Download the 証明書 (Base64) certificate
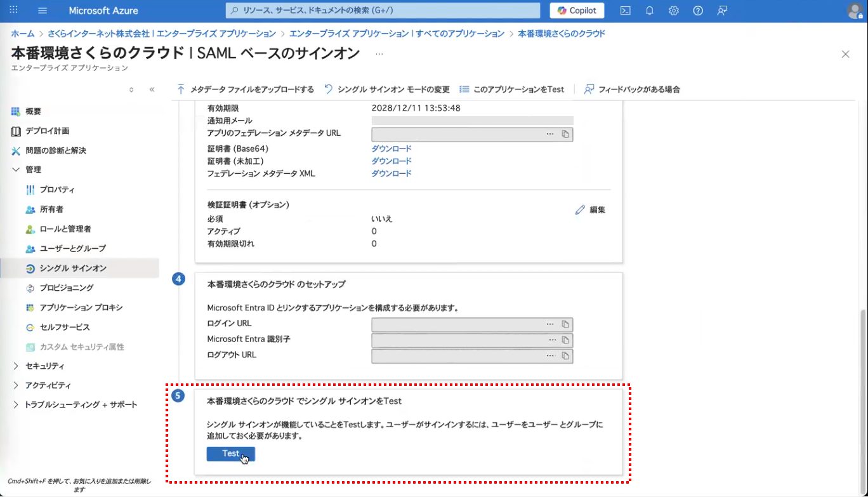 [391, 149]
